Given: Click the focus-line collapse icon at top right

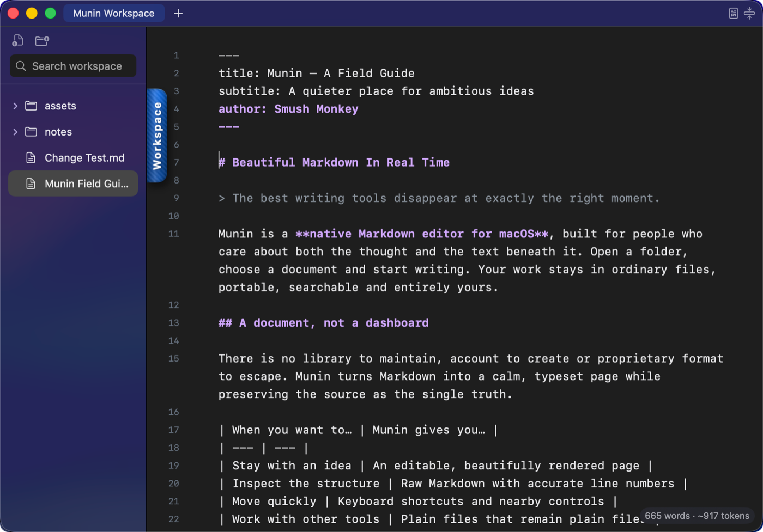Looking at the screenshot, I should tap(749, 13).
